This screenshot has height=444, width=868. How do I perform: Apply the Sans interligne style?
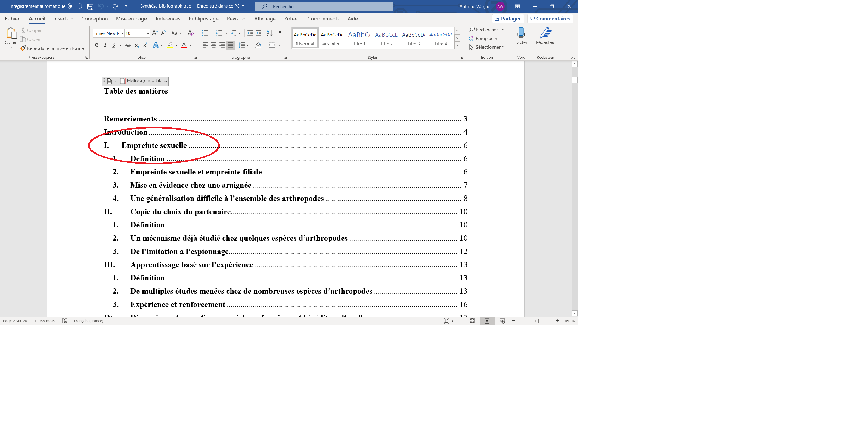(332, 38)
